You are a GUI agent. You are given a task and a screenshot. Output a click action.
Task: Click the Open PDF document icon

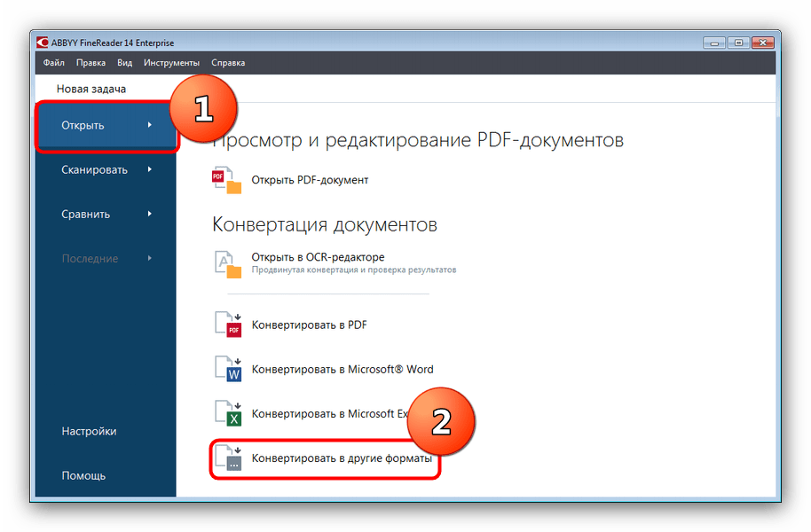[226, 180]
